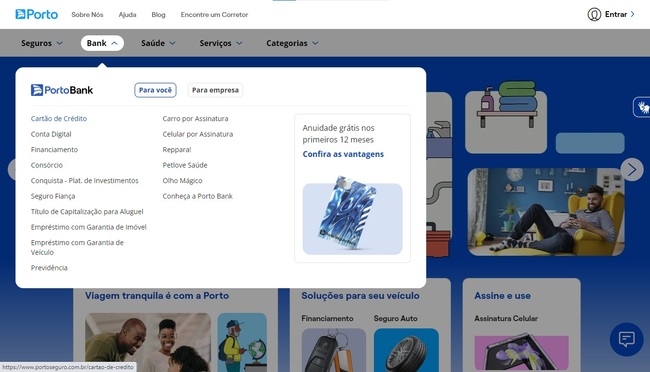Open the Conheça a Porto Bank link
Image resolution: width=650 pixels, height=372 pixels.
click(x=197, y=196)
